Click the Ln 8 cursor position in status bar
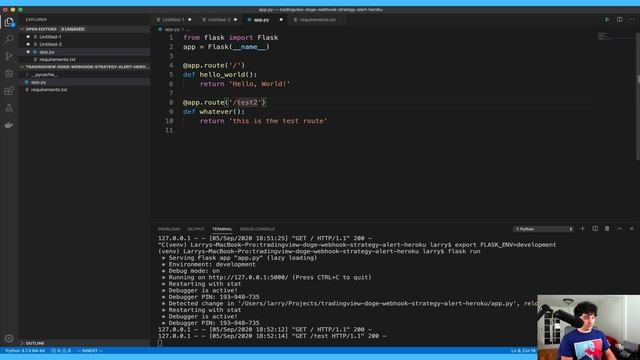640x360 pixels. pos(523,351)
